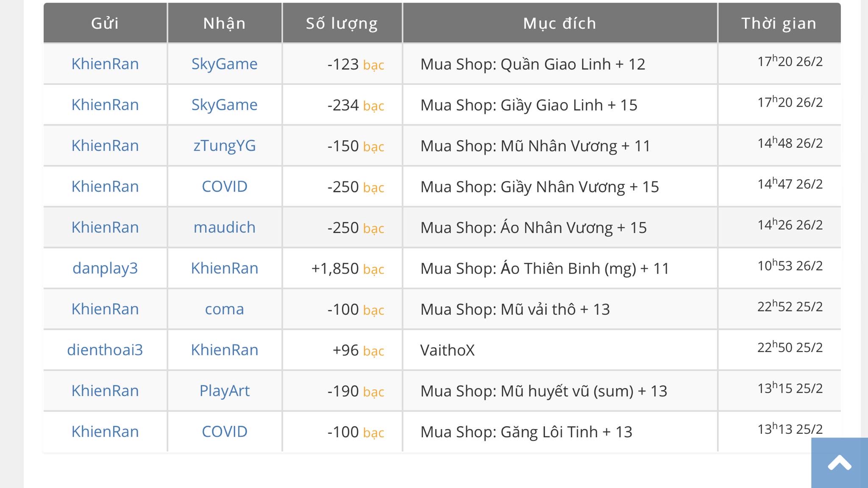Open SkyGame link in Giày Giao Linh row
868x488 pixels.
(224, 105)
